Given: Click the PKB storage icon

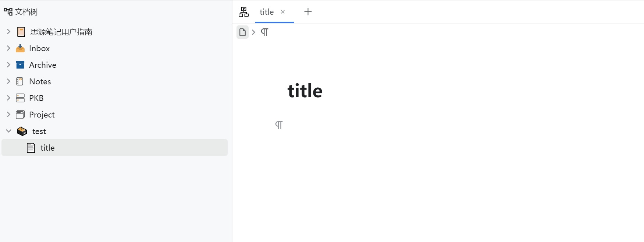Looking at the screenshot, I should (x=20, y=98).
